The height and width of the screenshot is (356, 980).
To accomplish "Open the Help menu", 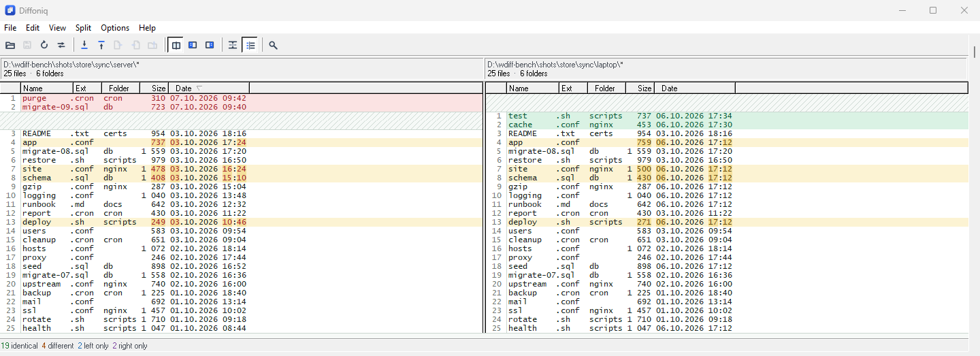I will (147, 28).
